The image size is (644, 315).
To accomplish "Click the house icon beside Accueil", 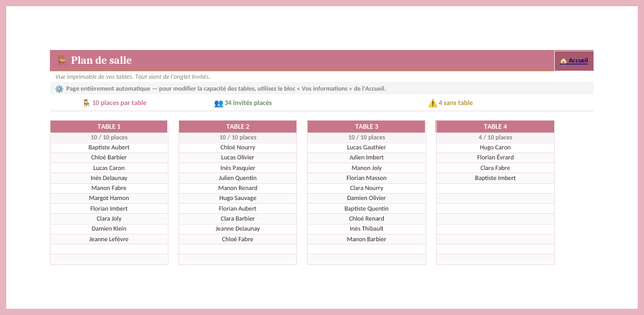I will pos(563,61).
